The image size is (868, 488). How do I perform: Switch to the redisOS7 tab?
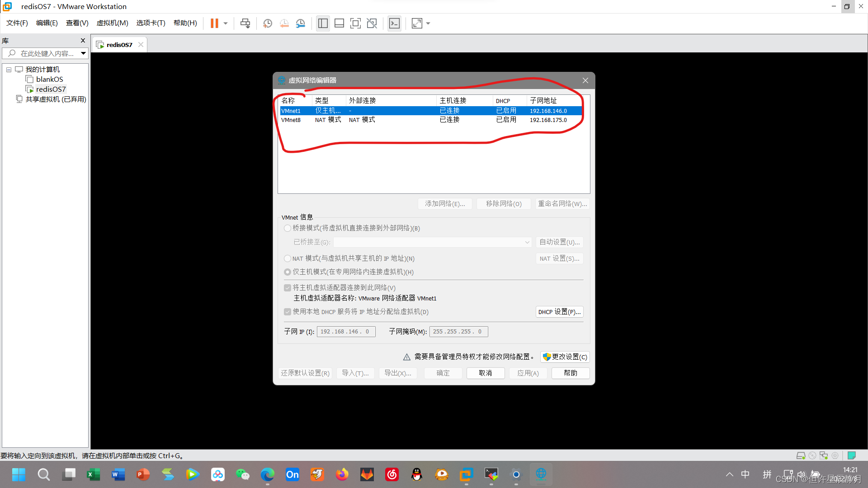coord(119,45)
